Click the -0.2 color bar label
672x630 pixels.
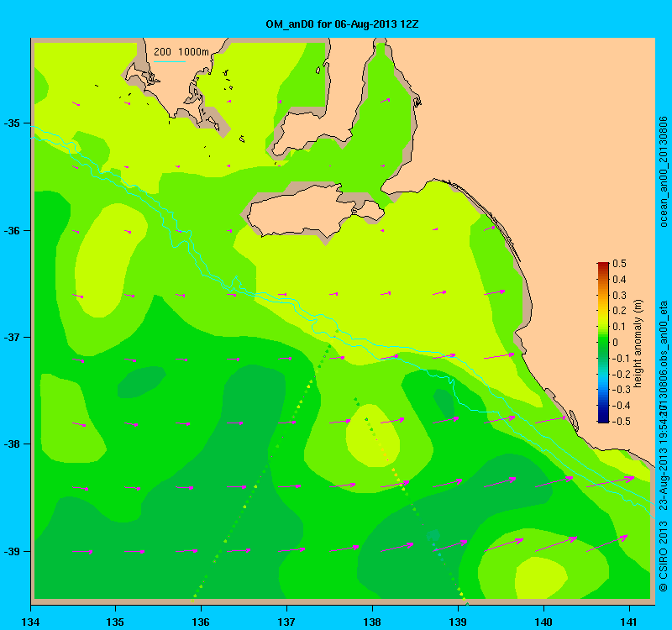620,374
